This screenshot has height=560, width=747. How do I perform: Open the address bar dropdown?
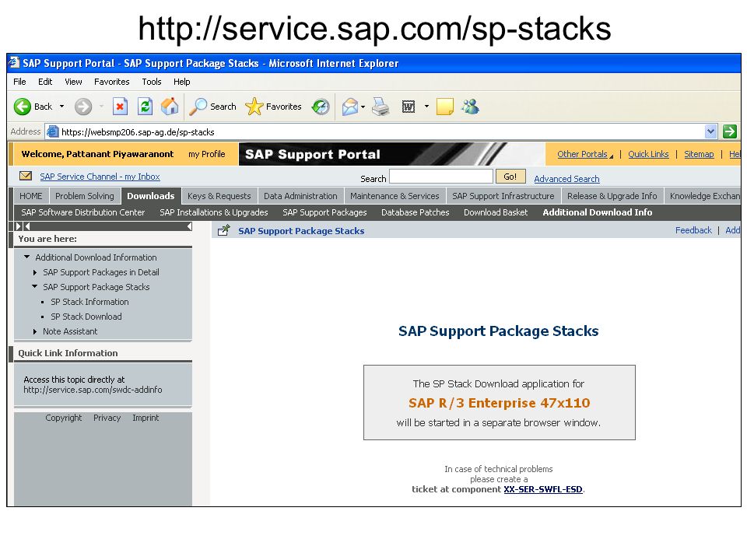click(x=710, y=131)
